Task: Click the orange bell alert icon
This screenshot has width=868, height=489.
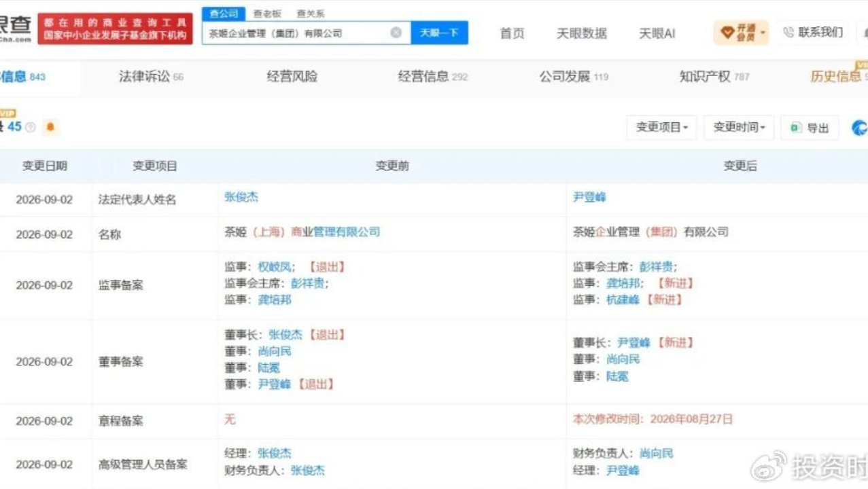Action: pyautogui.click(x=50, y=127)
